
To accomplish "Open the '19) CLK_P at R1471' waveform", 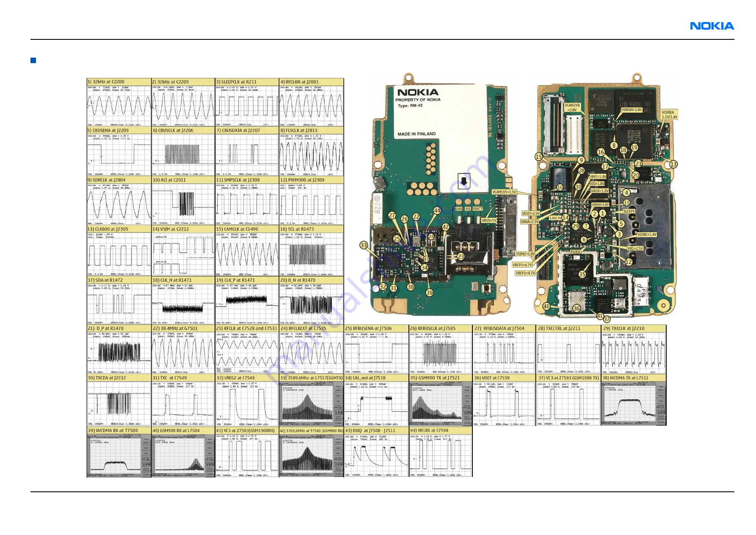I will click(x=247, y=304).
